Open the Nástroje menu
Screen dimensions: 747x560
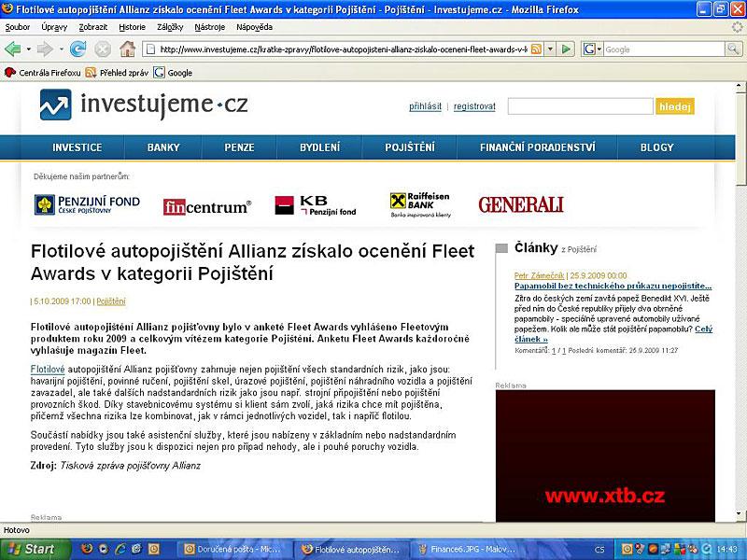(x=209, y=27)
